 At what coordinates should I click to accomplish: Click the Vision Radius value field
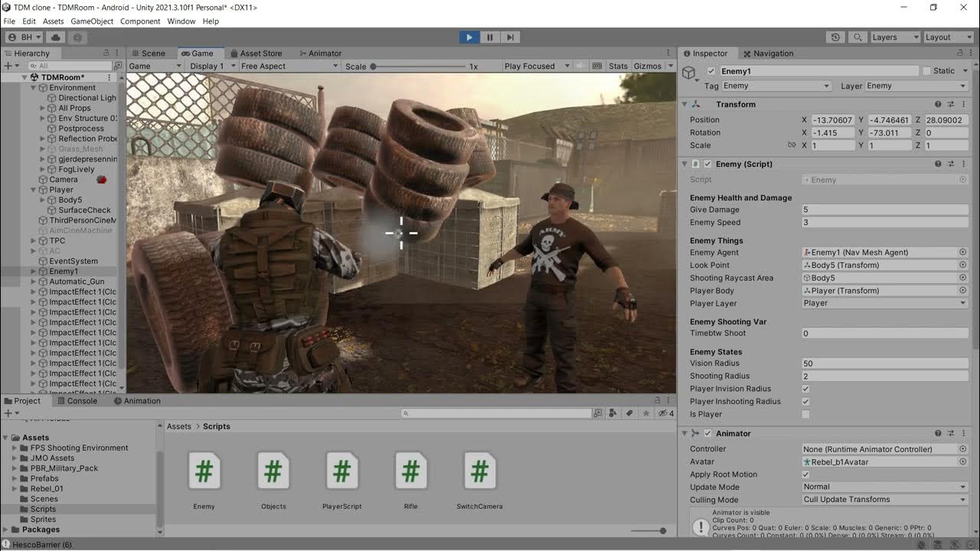pyautogui.click(x=884, y=364)
